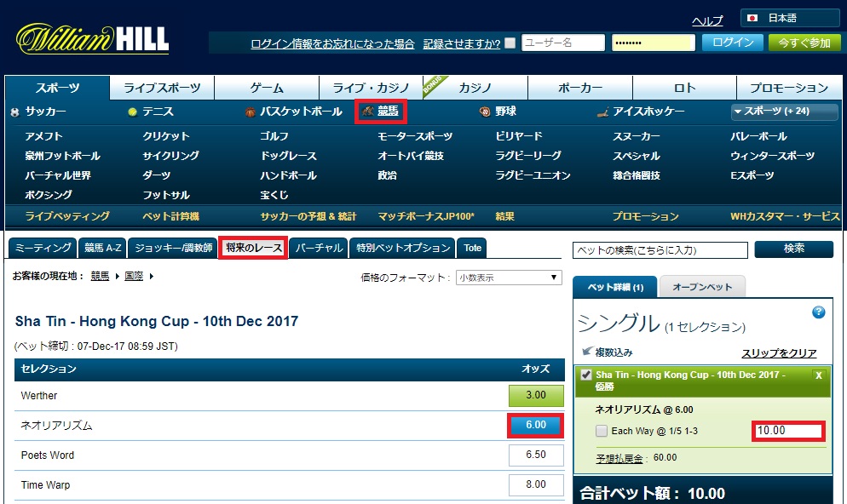Screen dimensions: 847x504
Task: Open the 日本語 language selector
Action: 790,18
